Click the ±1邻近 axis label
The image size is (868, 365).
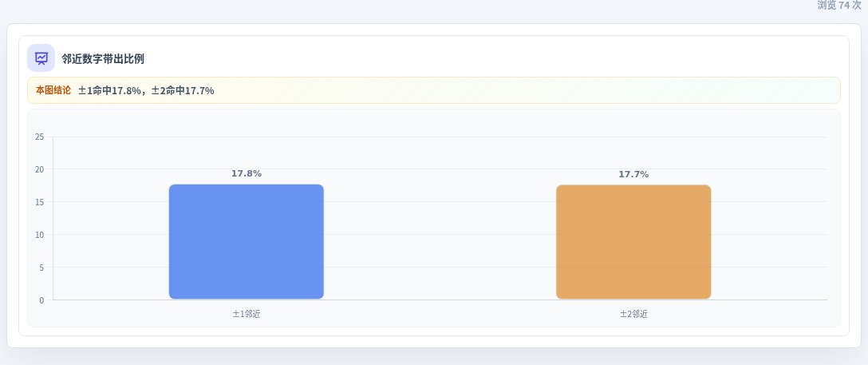pyautogui.click(x=247, y=314)
